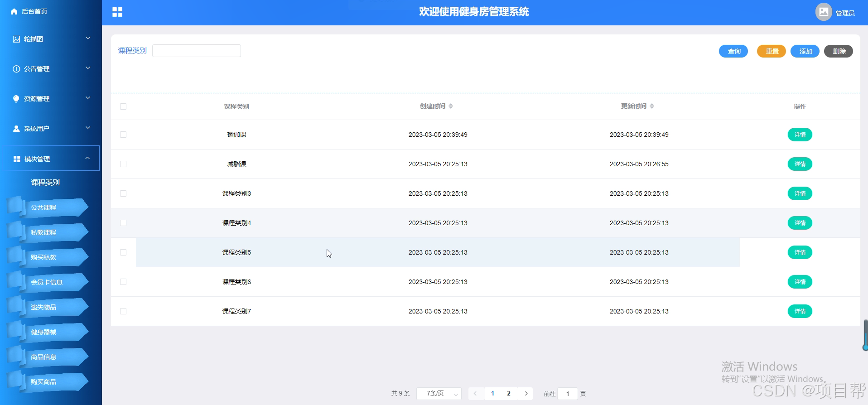
Task: Select page 1 in pagination
Action: click(x=492, y=393)
